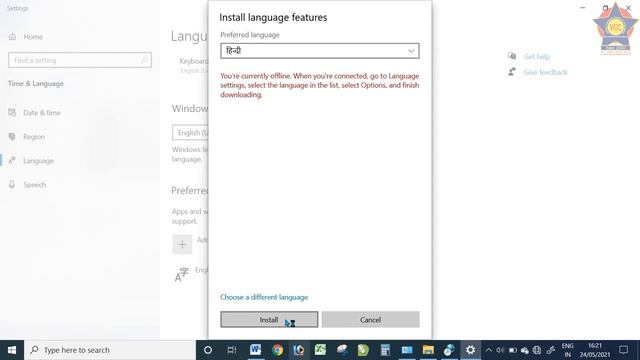Click the volume speaker tray icon
Screen dimensions: 640x360
[x=500, y=350]
